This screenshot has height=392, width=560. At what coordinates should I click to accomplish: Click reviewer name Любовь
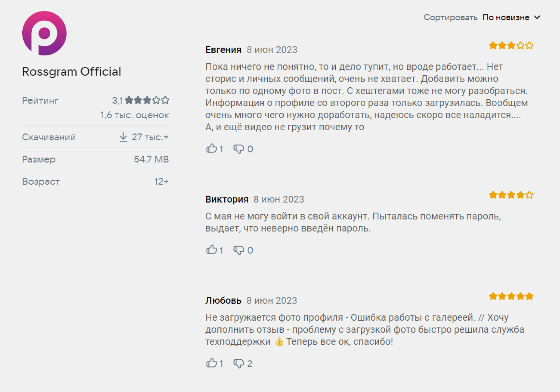[223, 301]
